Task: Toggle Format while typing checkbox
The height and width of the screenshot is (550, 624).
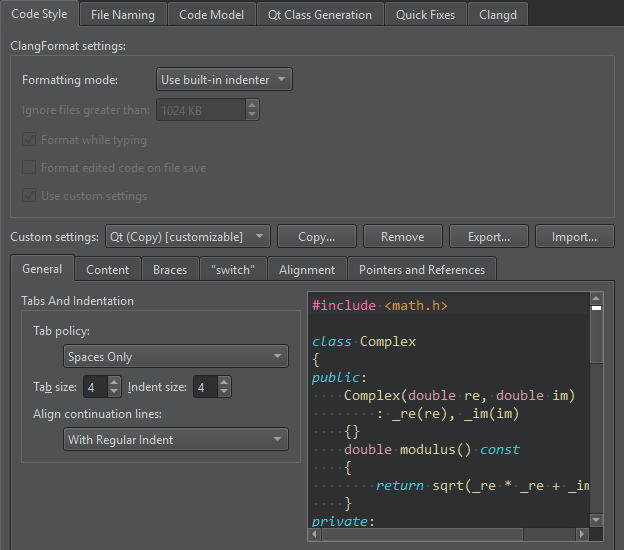Action: pos(29,140)
